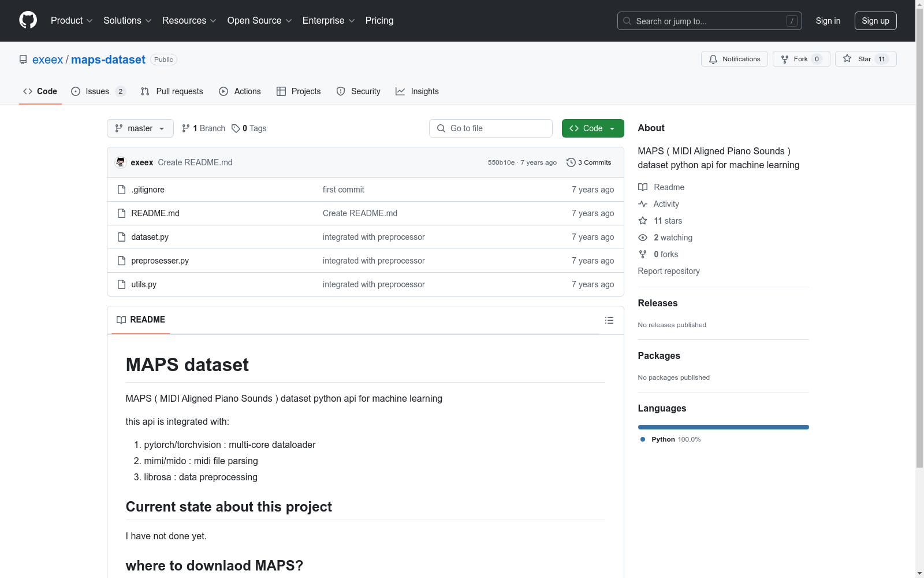Viewport: 924px width, 578px height.
Task: Open README outline list icon
Action: tap(609, 320)
